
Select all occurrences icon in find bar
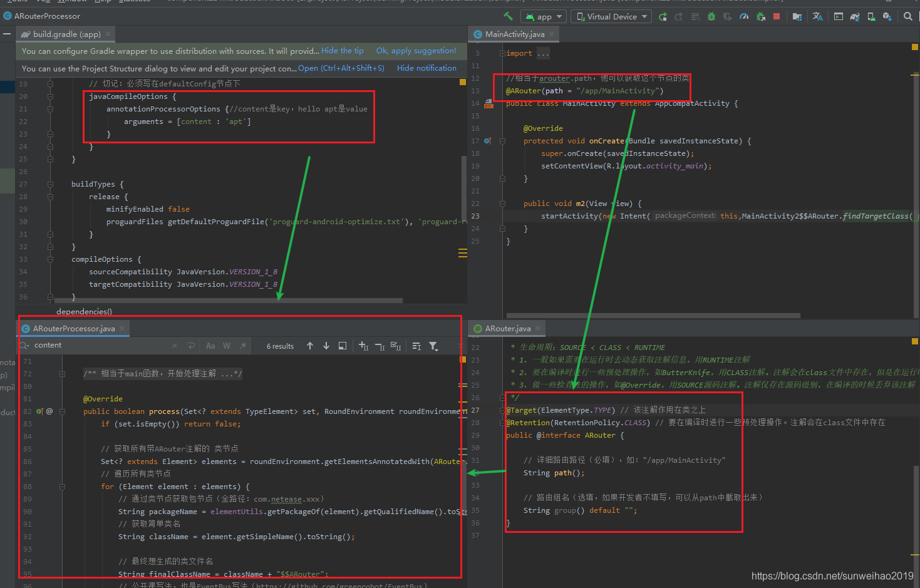point(396,346)
